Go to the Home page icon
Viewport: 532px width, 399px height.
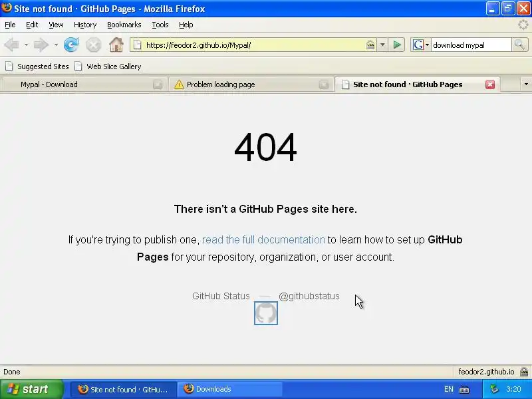116,45
